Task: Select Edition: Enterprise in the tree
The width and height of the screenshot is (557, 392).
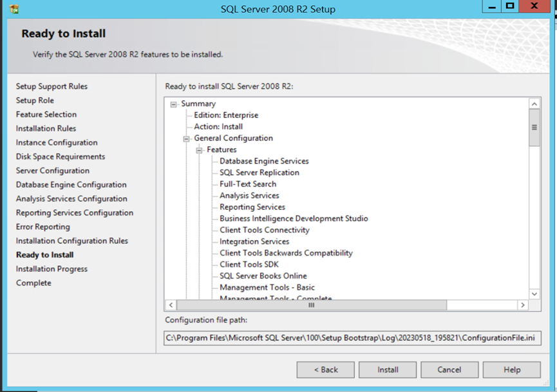Action: point(226,115)
